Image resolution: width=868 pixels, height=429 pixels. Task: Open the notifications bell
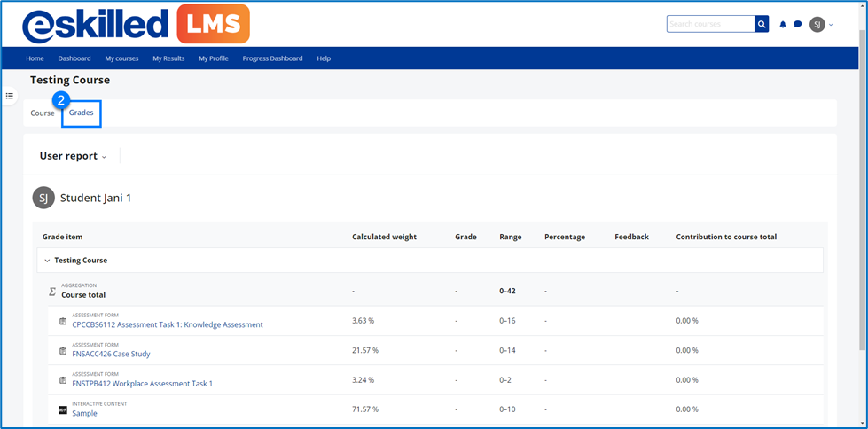(x=783, y=24)
